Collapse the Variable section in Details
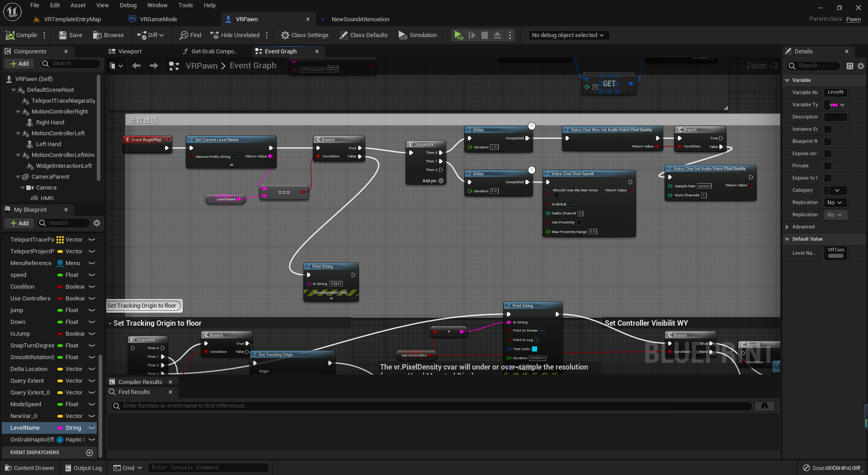The image size is (868, 475). (787, 81)
